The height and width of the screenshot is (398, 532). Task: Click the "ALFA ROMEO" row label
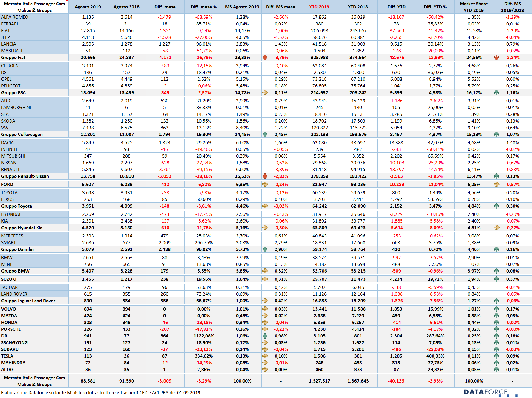click(x=15, y=17)
